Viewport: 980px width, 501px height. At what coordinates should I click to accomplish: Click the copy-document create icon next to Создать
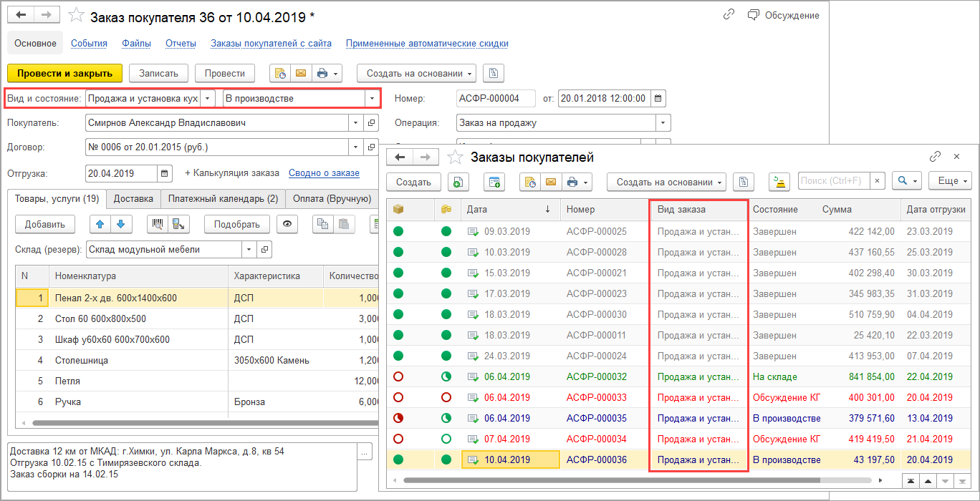[458, 182]
